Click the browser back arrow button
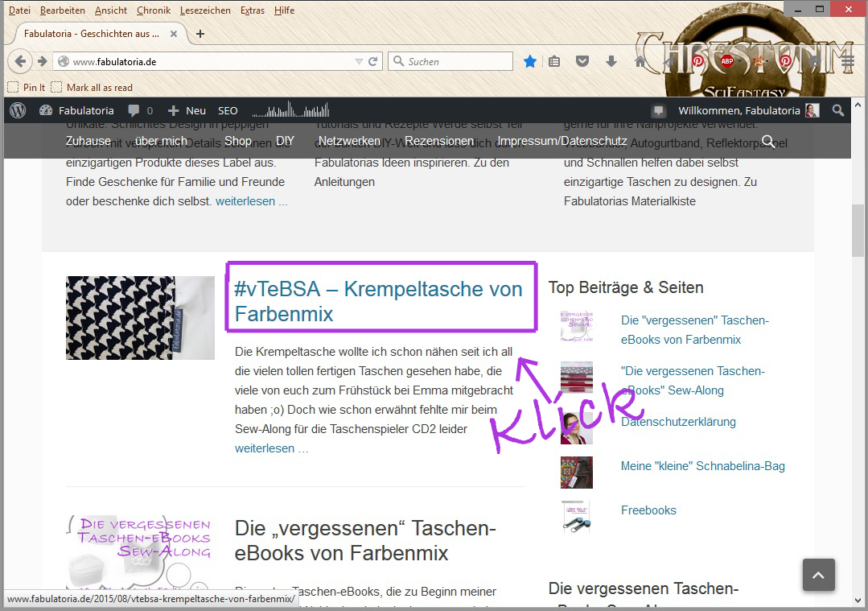Image resolution: width=868 pixels, height=611 pixels. (x=20, y=61)
